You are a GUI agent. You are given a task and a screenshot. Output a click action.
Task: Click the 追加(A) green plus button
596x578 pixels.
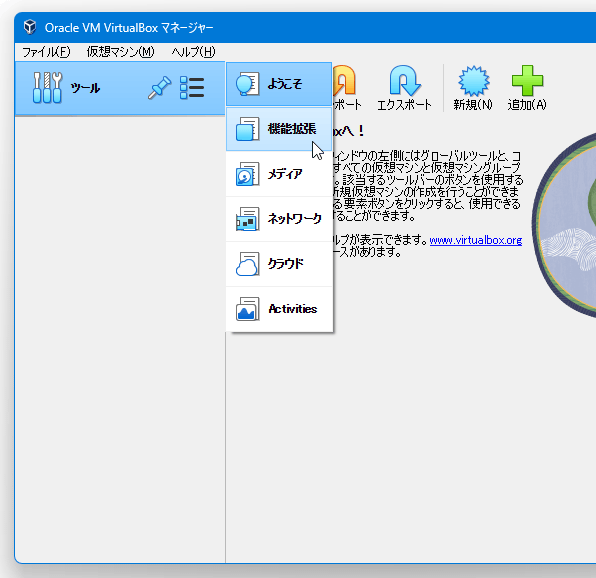tap(527, 88)
